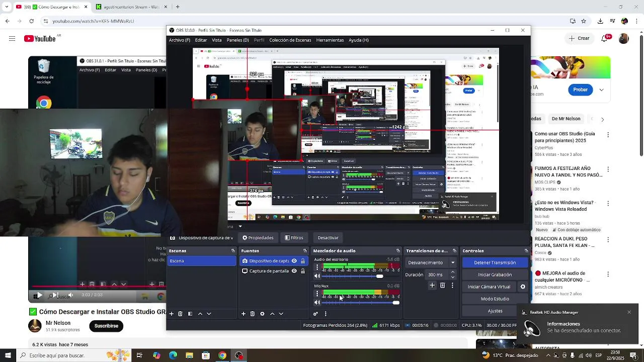This screenshot has width=644, height=362.
Task: Adjust Mic/Aux volume slider
Action: [361, 302]
